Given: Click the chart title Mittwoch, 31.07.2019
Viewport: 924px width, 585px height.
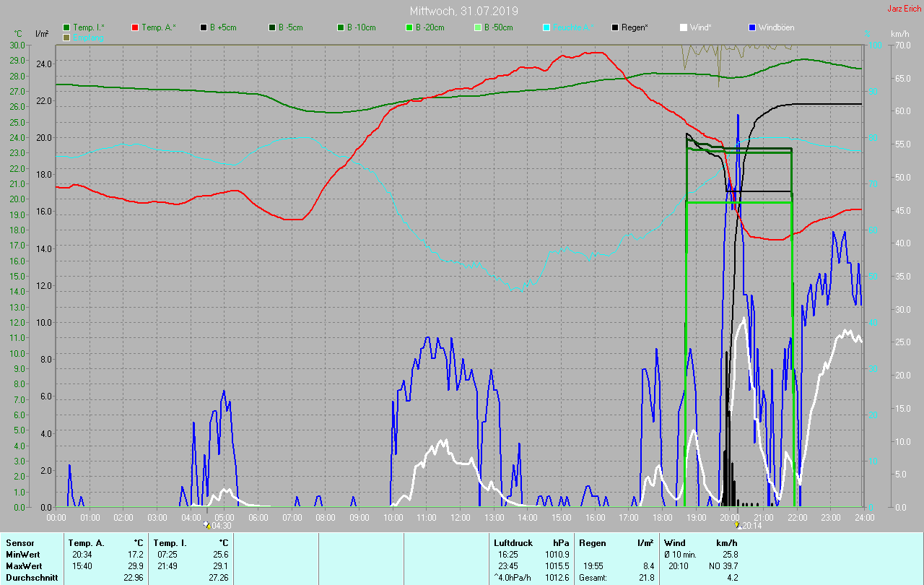Looking at the screenshot, I should tap(463, 11).
